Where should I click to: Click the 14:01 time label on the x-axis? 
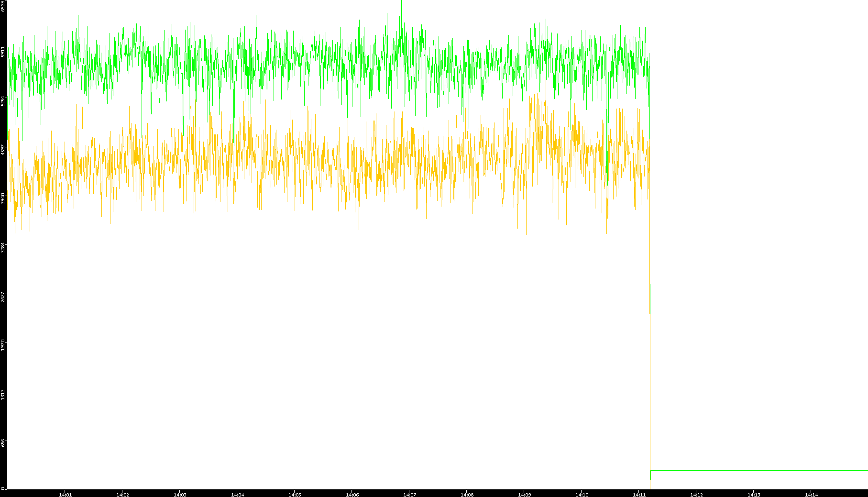click(x=65, y=494)
